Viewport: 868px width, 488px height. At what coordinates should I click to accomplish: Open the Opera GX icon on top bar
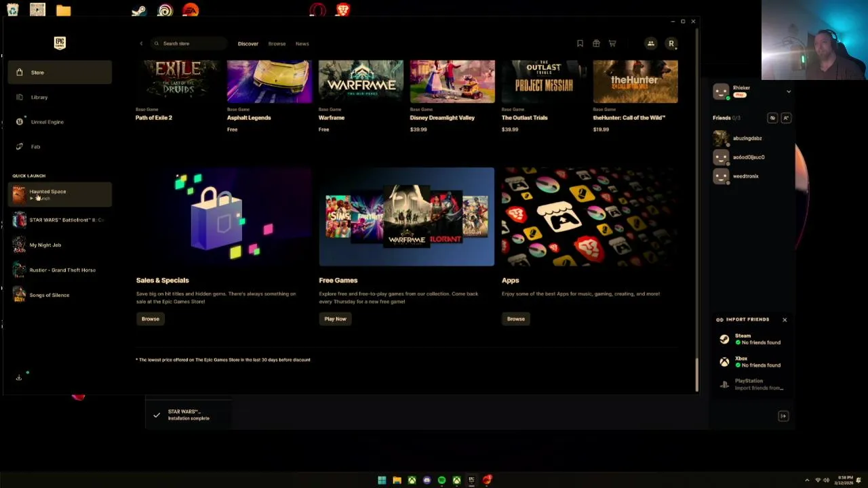317,10
